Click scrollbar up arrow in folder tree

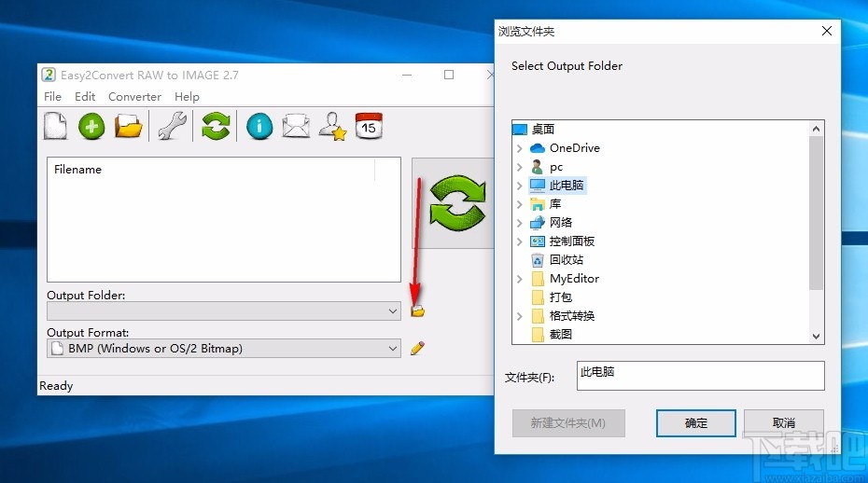tap(816, 129)
